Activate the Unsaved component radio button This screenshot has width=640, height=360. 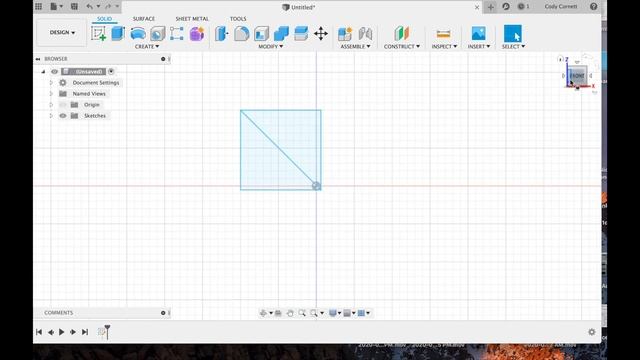111,71
